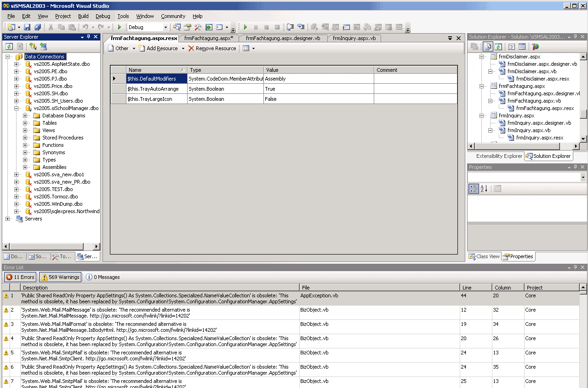Sort Error List by Line column
Image resolution: width=588 pixels, height=388 pixels.
pyautogui.click(x=476, y=288)
